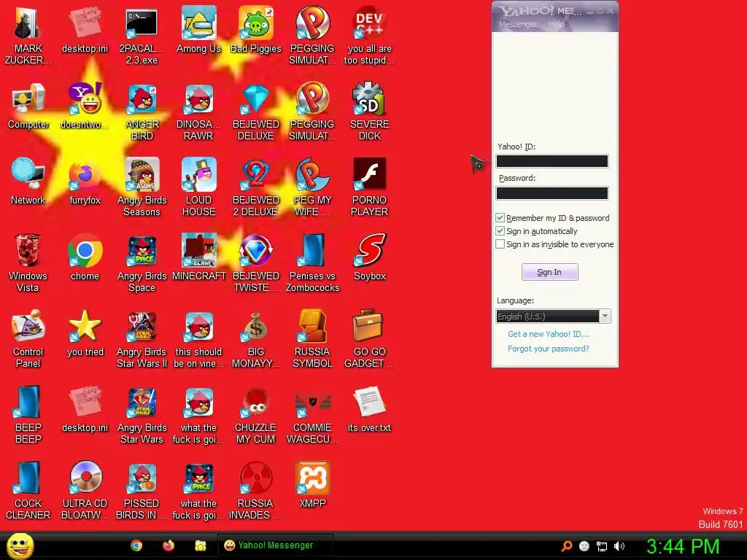The height and width of the screenshot is (560, 747).
Task: Expand the Language dropdown in Yahoo Messenger
Action: (x=605, y=316)
